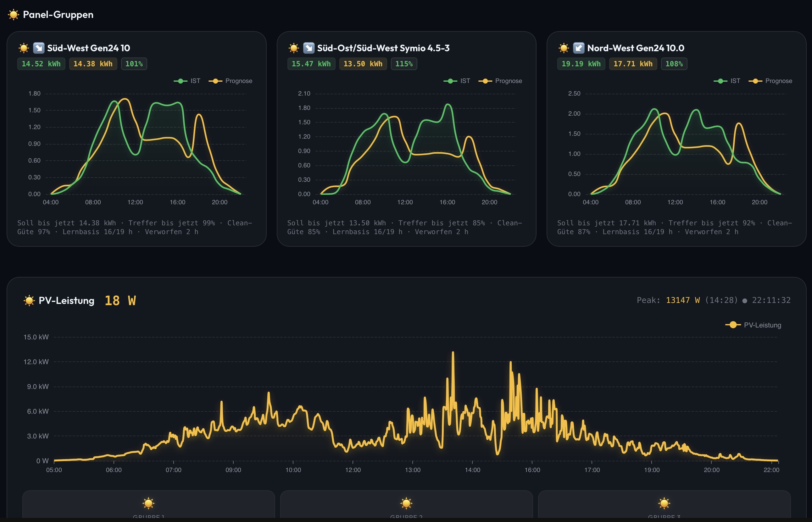
Task: Click the yellow 13.50 kWh badge
Action: click(363, 64)
